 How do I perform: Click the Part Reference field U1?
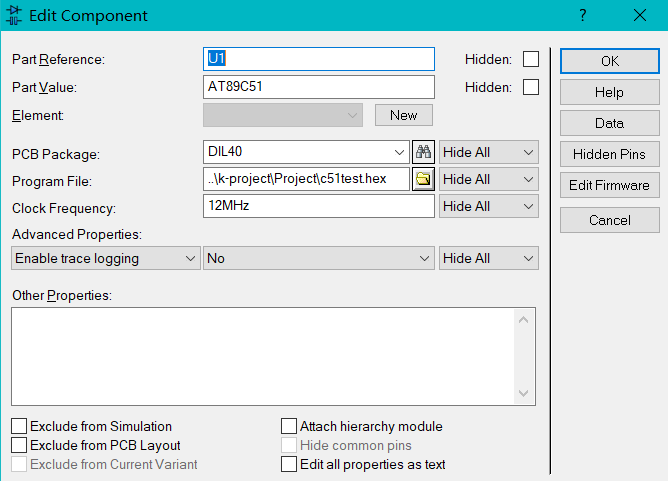click(x=319, y=59)
